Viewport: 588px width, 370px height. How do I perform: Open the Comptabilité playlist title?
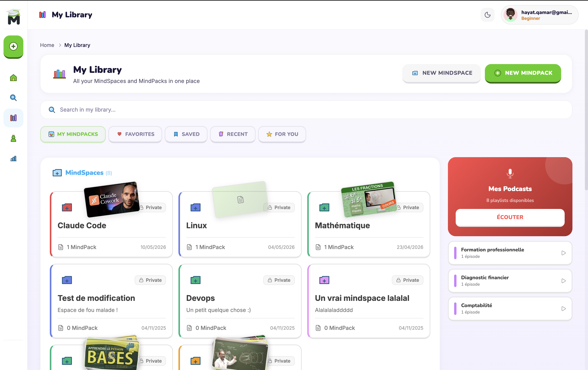click(476, 305)
